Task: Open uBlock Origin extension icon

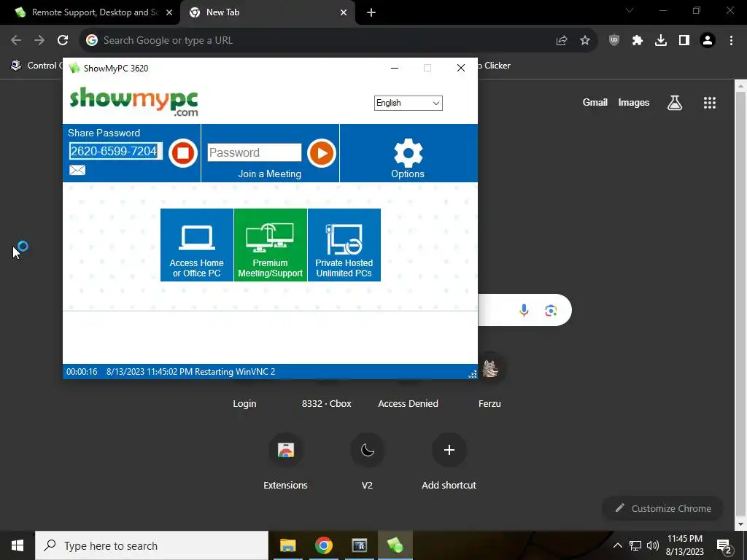Action: tap(614, 41)
